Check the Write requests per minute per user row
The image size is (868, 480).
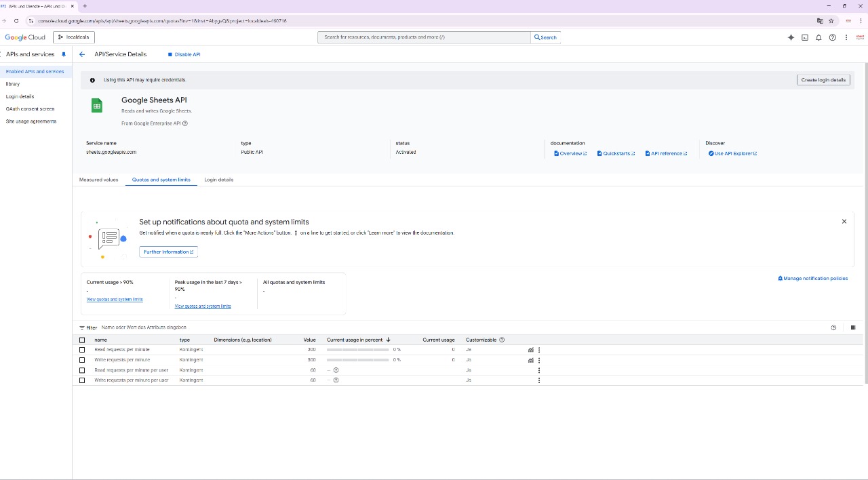click(x=82, y=380)
